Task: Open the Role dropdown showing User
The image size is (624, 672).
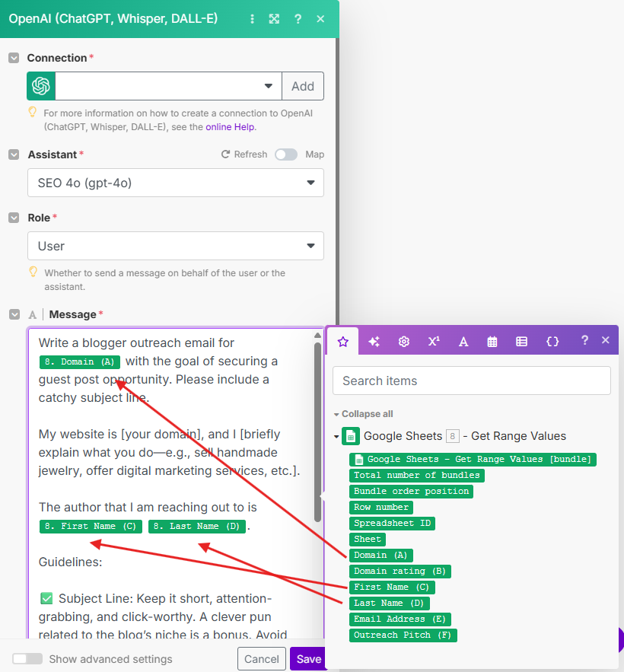Action: [176, 246]
